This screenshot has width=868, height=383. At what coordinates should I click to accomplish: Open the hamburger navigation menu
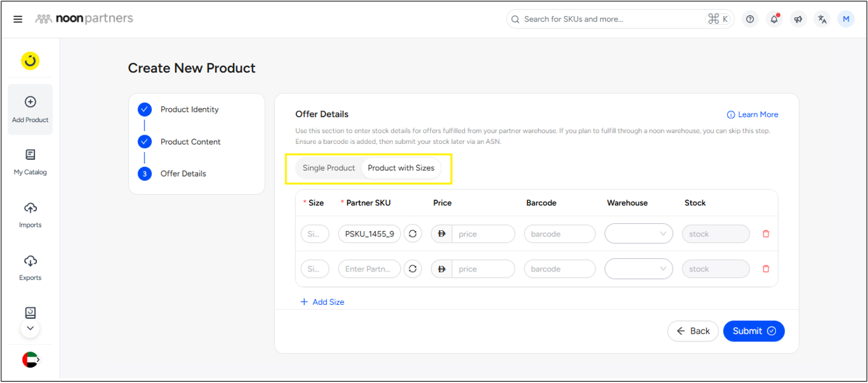[18, 19]
